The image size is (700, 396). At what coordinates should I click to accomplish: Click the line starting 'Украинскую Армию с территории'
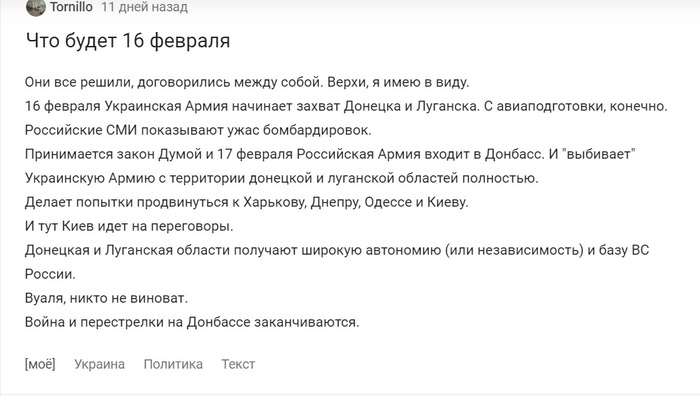(282, 178)
